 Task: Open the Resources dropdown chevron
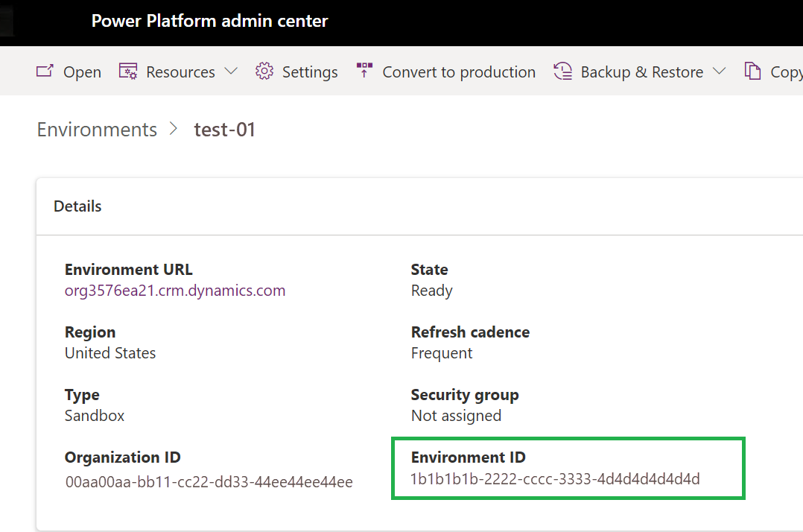231,71
